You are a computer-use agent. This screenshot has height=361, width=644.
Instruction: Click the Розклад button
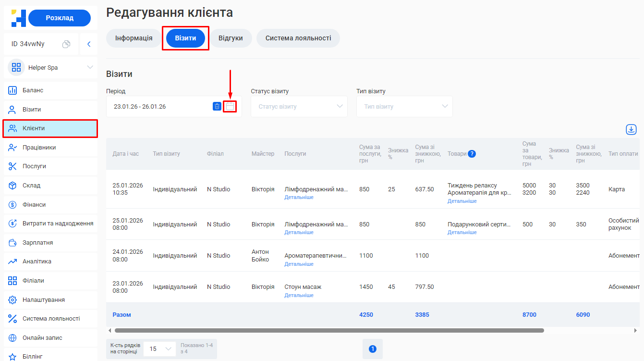(x=60, y=18)
